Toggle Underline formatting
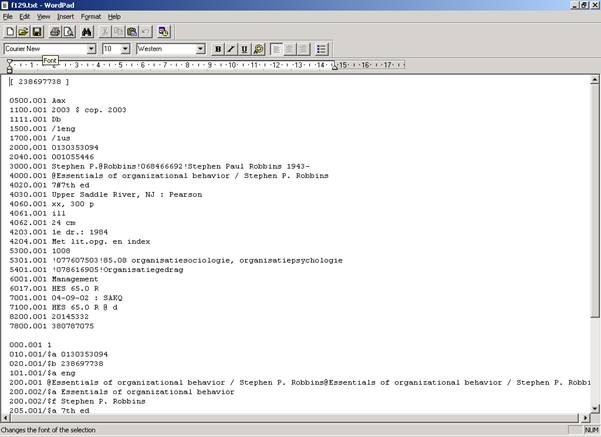 (245, 49)
